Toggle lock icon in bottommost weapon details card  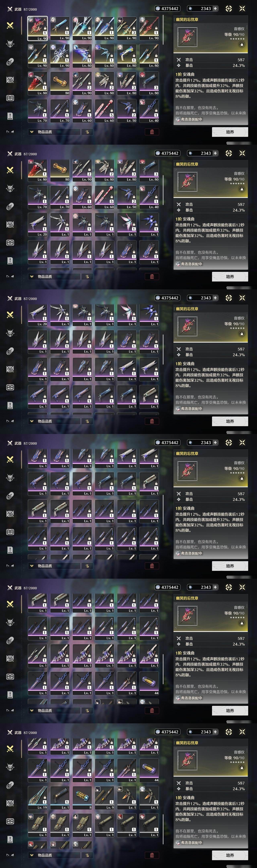click(242, 768)
